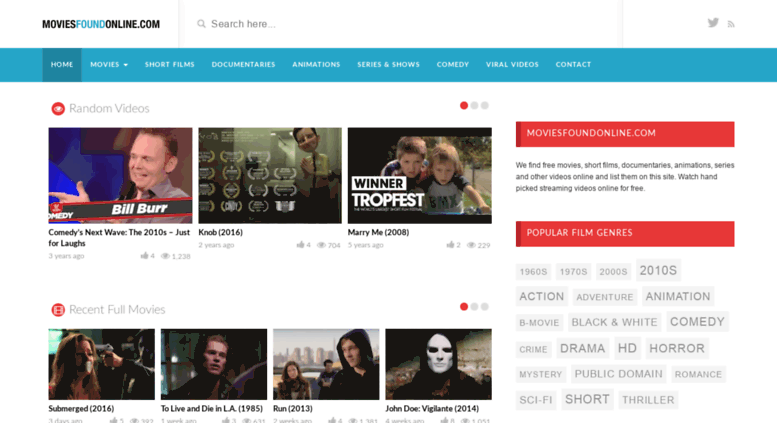The width and height of the screenshot is (777, 423).
Task: Select the Action genre tag
Action: click(x=542, y=296)
